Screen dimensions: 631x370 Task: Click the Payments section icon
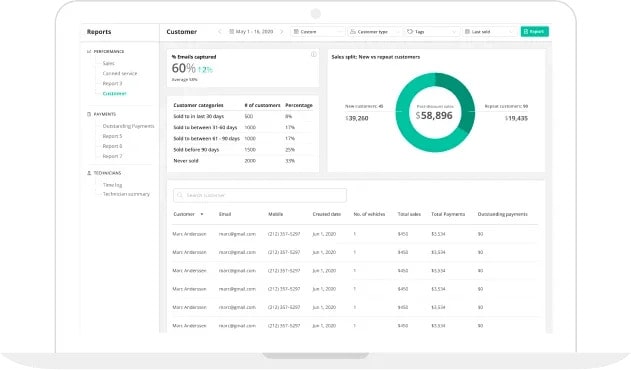(x=89, y=114)
